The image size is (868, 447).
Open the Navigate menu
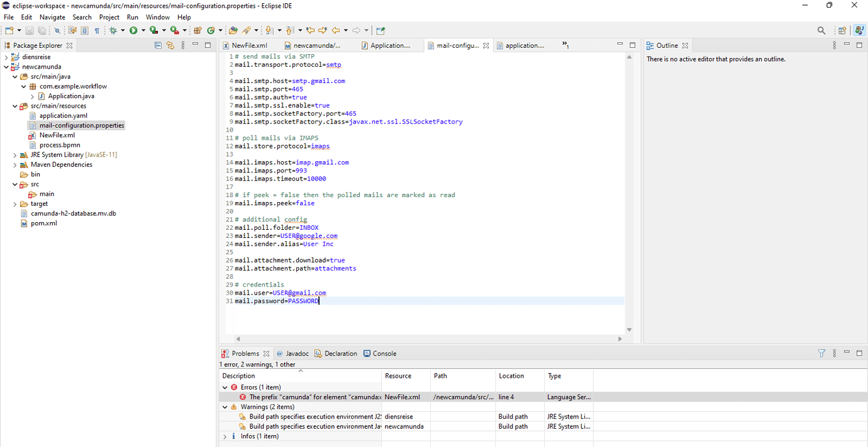(x=52, y=17)
